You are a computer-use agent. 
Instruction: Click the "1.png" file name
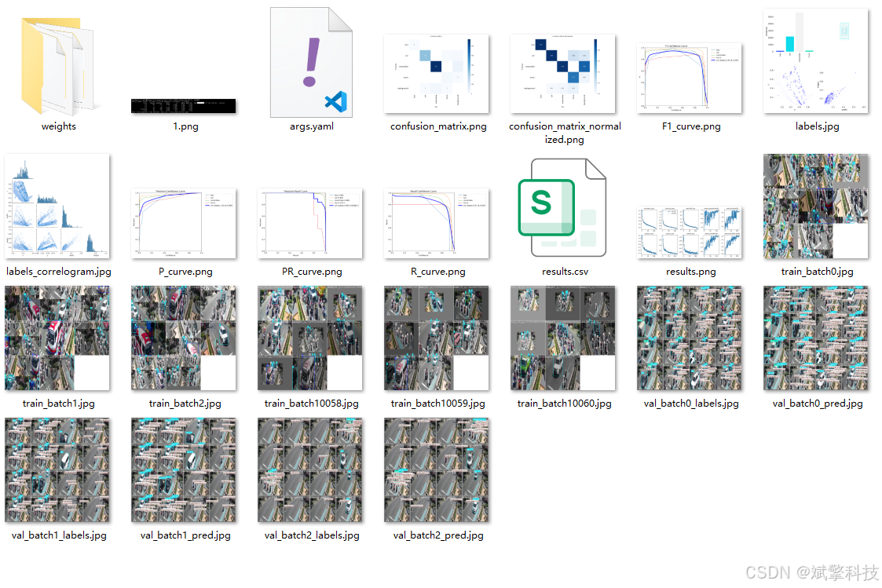185,126
